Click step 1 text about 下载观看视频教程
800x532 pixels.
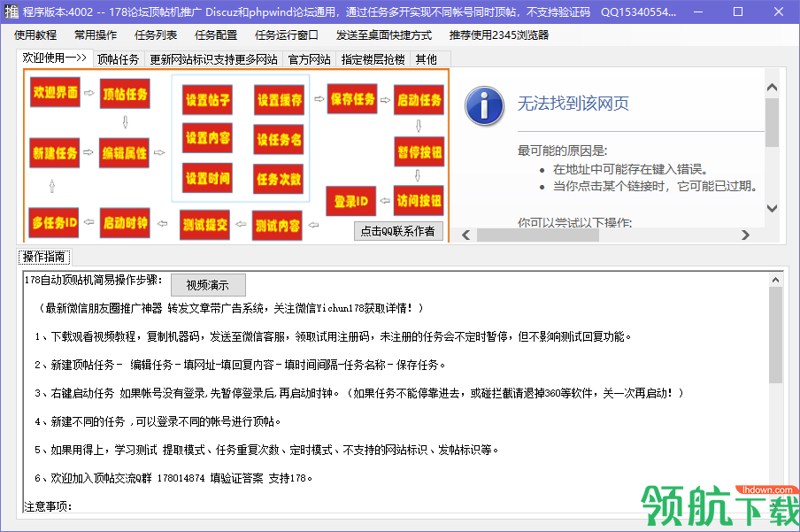pos(333,337)
